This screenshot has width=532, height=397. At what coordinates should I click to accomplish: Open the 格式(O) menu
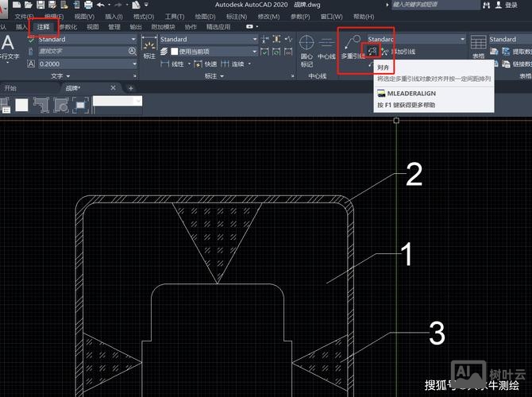144,16
